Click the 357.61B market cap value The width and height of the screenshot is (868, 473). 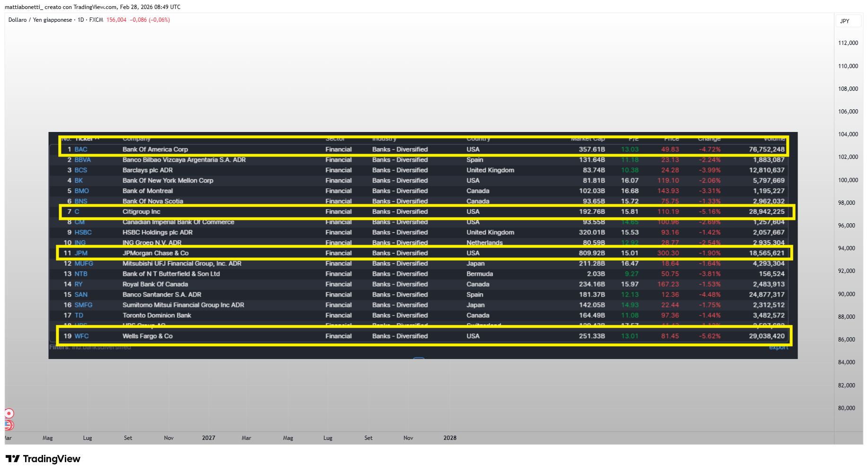592,149
